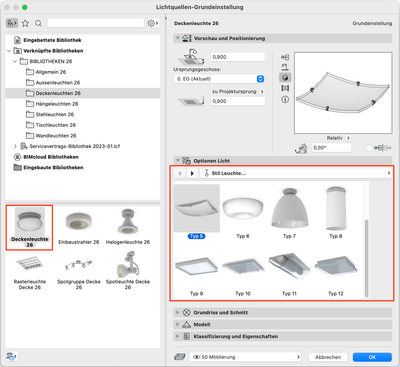Open the layer dropdown 50 Möblierung

[246, 357]
